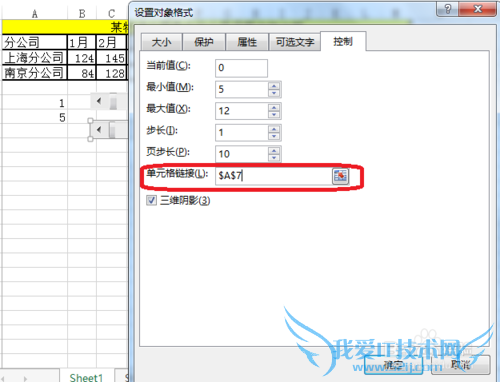Select column C header

click(112, 14)
